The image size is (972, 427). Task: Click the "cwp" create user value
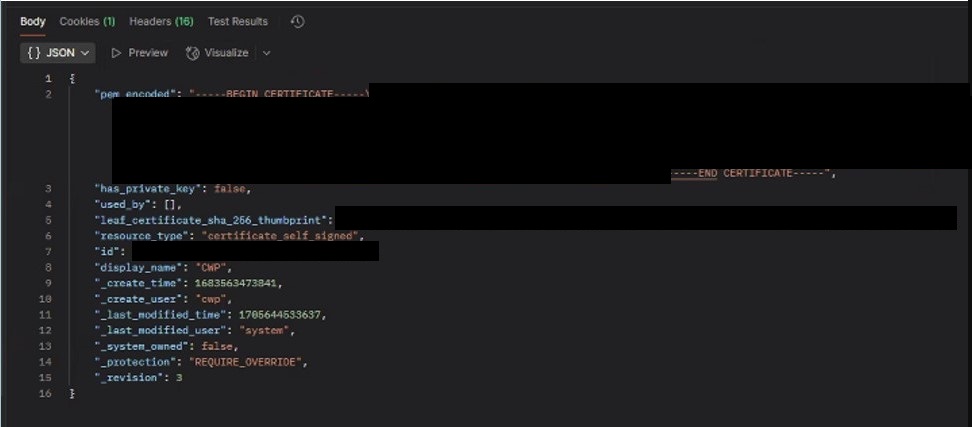click(x=213, y=299)
